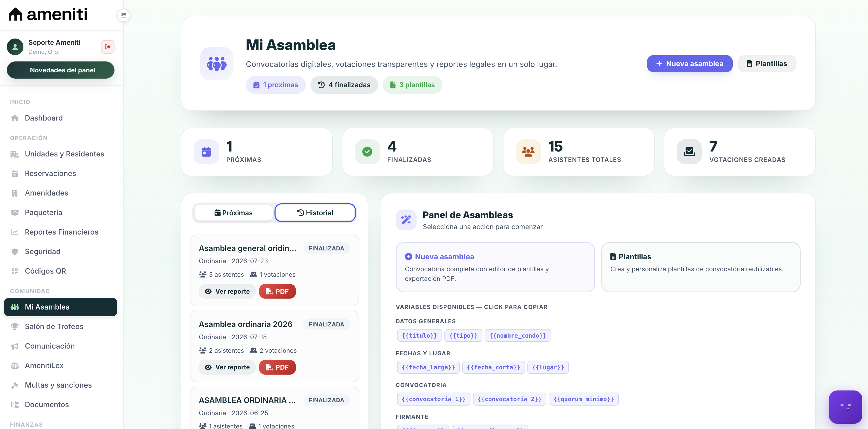The image size is (868, 429).
Task: Copy the {{fecha_corta}} variable
Action: (x=493, y=367)
